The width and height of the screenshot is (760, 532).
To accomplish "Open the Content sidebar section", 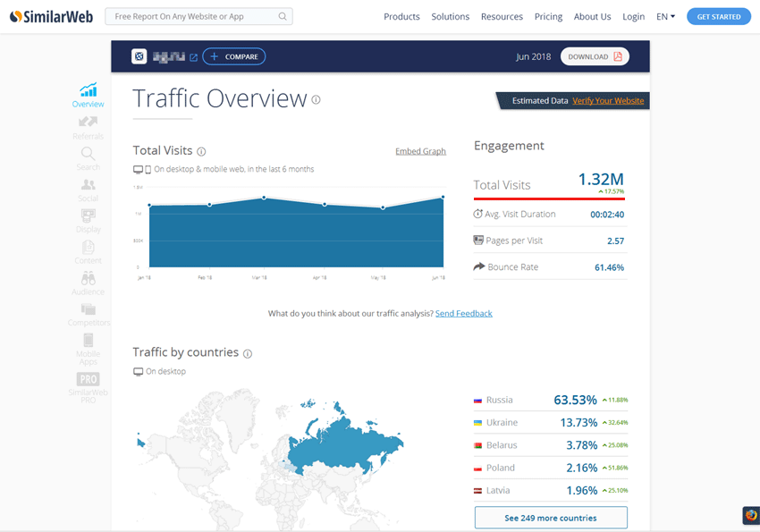I will pos(89,252).
